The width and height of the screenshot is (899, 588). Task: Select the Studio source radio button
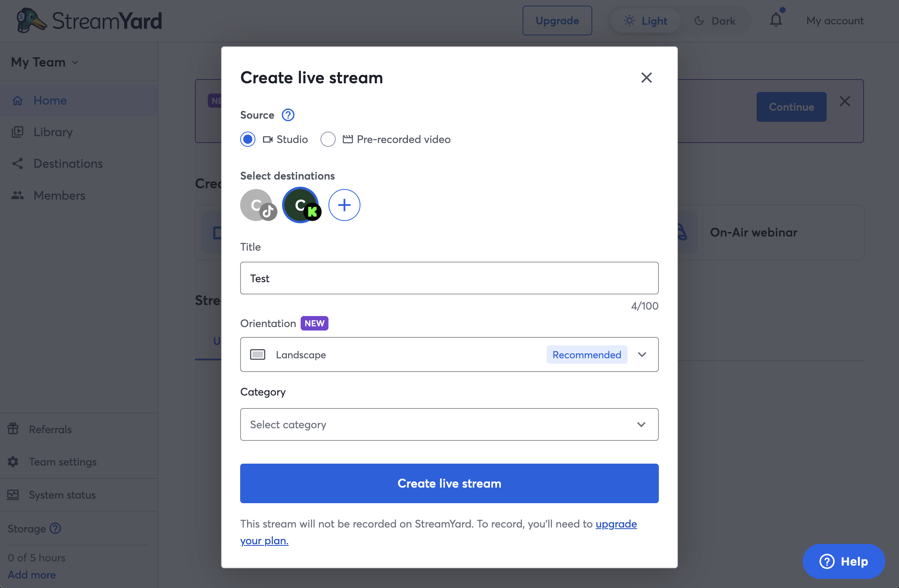248,139
